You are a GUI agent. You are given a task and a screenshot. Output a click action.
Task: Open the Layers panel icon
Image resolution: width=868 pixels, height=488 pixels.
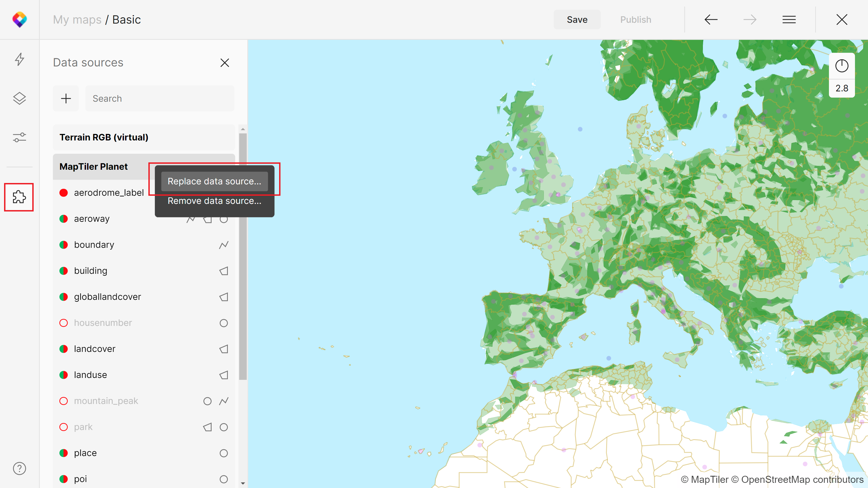point(19,98)
